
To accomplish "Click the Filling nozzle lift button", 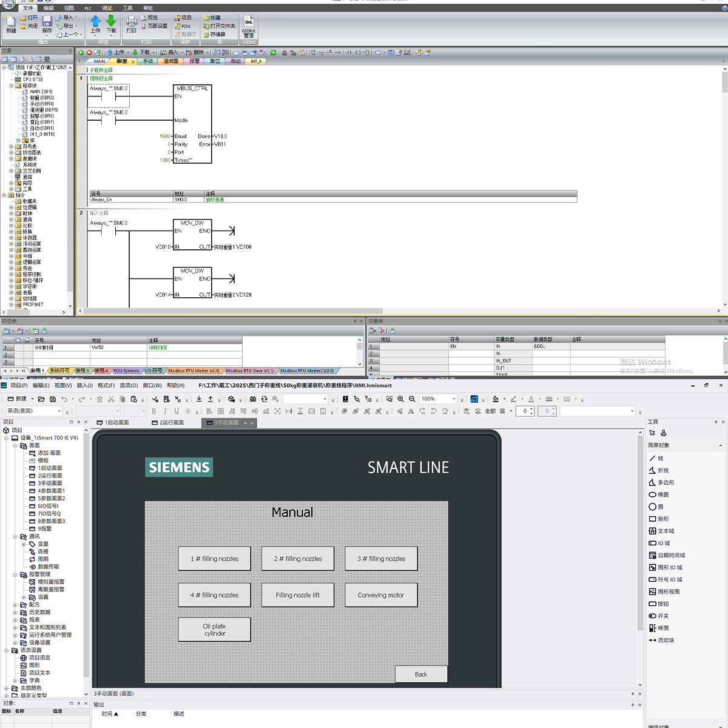I will tap(298, 595).
